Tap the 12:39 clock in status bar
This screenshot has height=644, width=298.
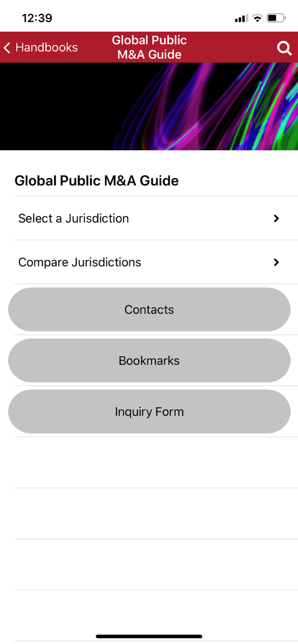click(37, 18)
